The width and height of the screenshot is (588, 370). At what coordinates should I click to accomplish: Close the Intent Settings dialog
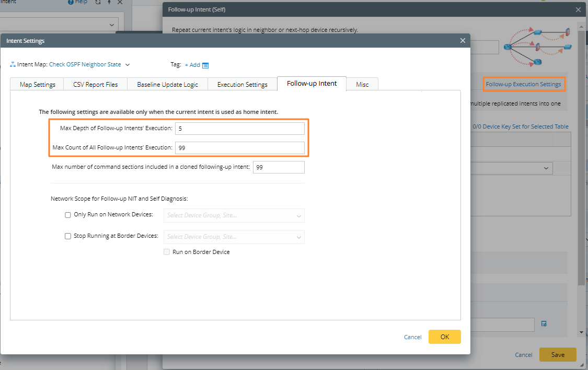click(462, 41)
